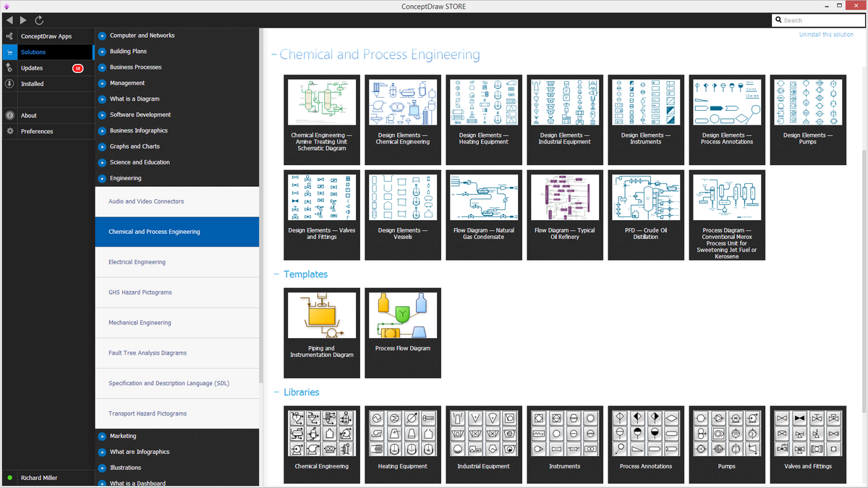Image resolution: width=868 pixels, height=488 pixels.
Task: Click the Updates sidebar icon
Action: [9, 68]
